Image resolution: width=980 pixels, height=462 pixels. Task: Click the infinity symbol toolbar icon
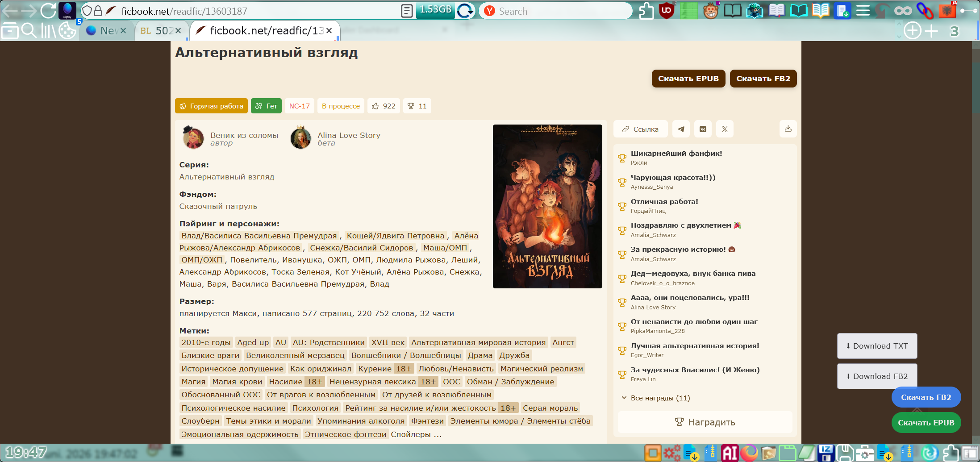903,11
